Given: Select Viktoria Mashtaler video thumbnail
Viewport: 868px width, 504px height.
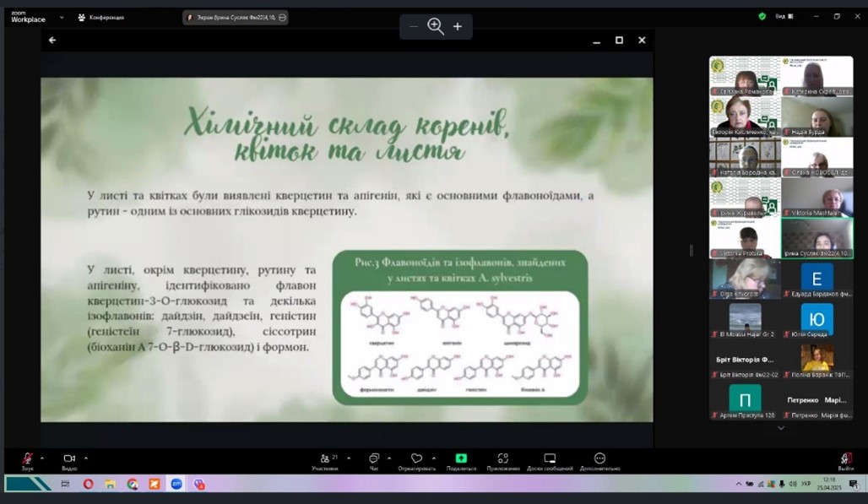Looking at the screenshot, I should pos(817,198).
